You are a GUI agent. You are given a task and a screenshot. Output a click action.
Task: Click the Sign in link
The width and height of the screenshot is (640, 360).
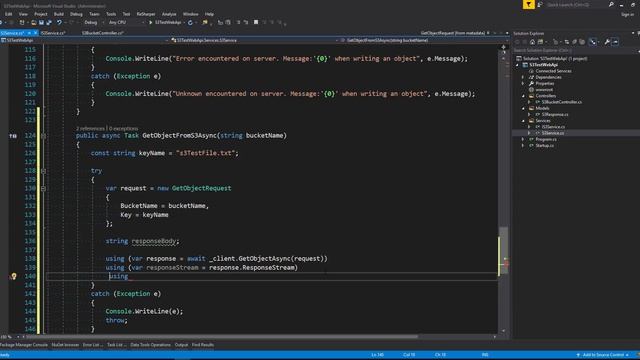[x=627, y=14]
